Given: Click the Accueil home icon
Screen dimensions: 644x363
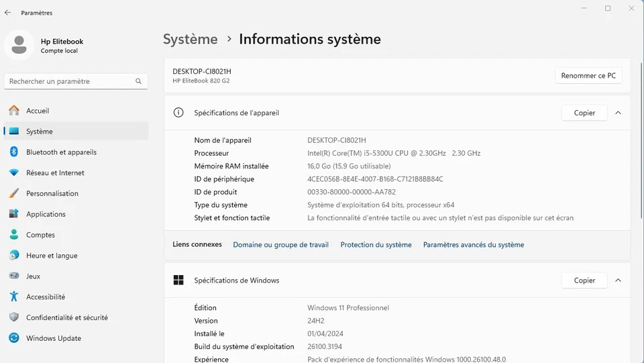Looking at the screenshot, I should click(14, 111).
